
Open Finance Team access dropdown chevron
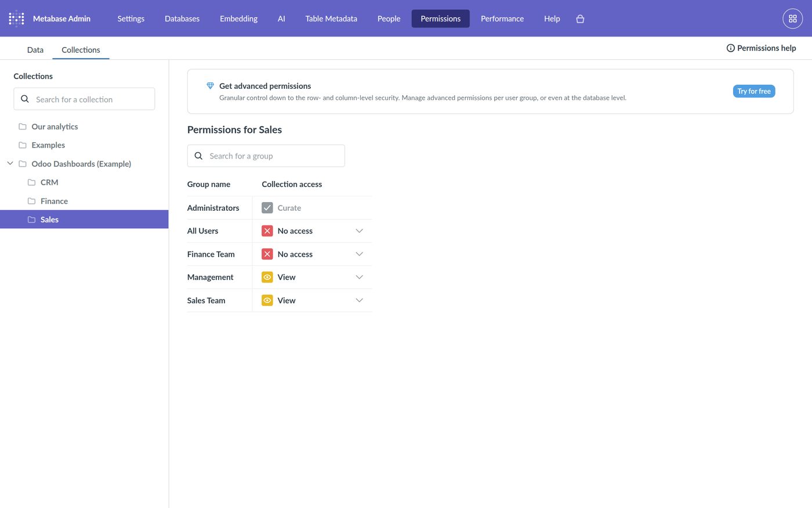pos(360,254)
